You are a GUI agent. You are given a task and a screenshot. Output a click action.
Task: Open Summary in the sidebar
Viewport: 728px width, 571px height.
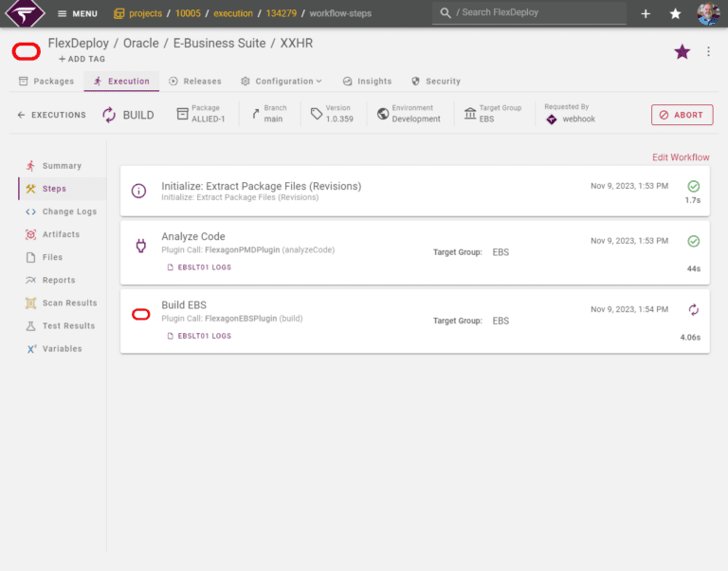coord(63,166)
